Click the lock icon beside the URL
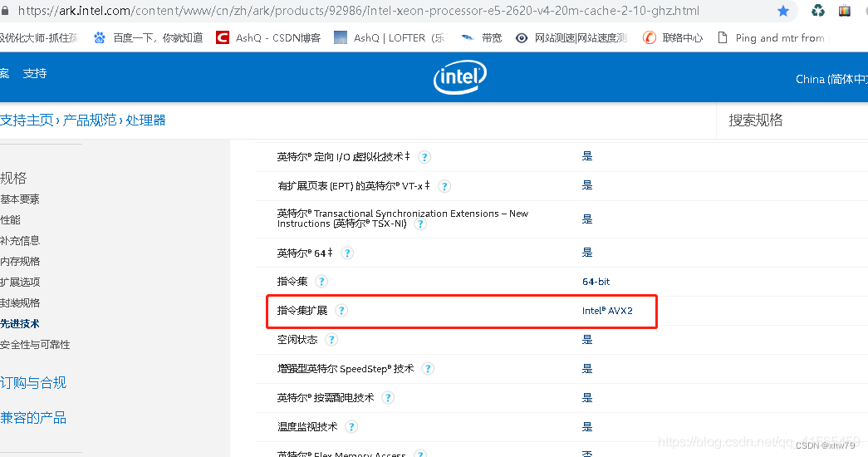868x457 pixels. coord(5,11)
